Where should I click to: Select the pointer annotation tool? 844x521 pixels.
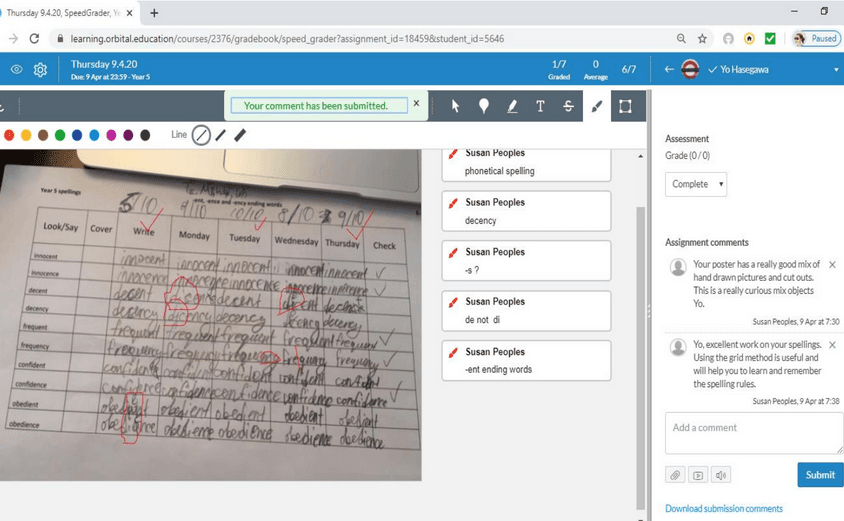(455, 106)
